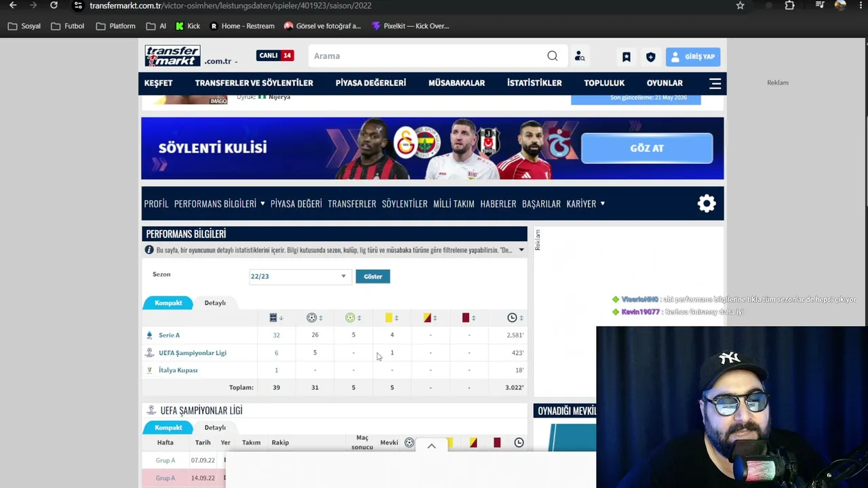Viewport: 868px width, 488px height.
Task: Click the İtalya Kupası trophy icon
Action: pos(149,370)
